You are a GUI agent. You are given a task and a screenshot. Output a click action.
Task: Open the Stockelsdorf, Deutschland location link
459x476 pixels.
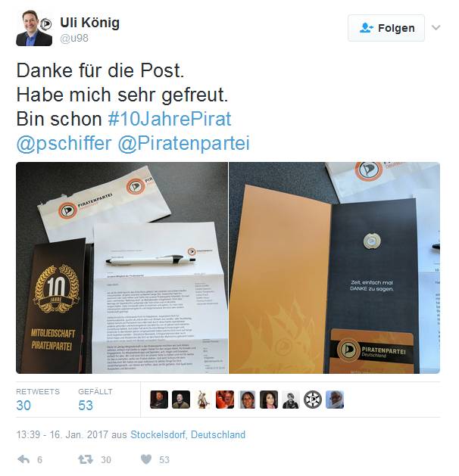click(188, 434)
